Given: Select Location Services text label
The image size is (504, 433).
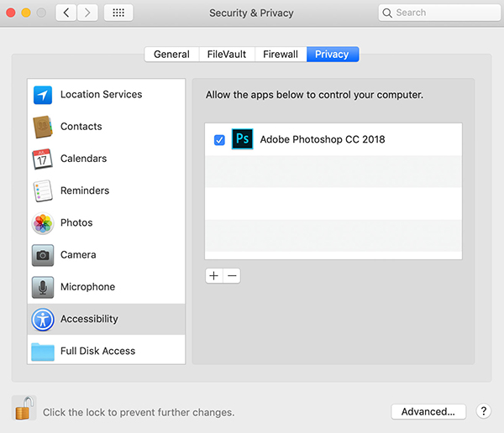Looking at the screenshot, I should click(x=102, y=95).
